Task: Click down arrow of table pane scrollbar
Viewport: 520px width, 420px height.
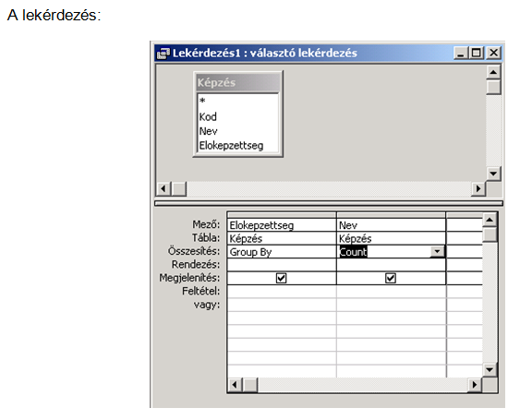Action: tap(493, 174)
